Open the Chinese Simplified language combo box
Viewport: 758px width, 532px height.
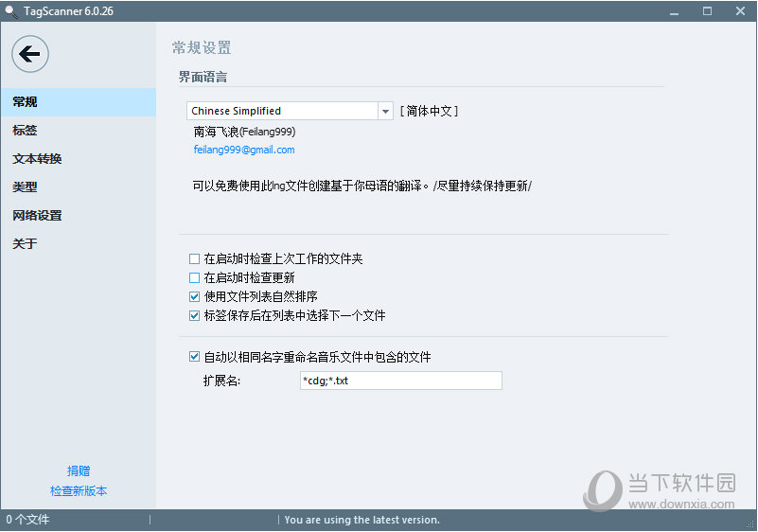[x=290, y=111]
